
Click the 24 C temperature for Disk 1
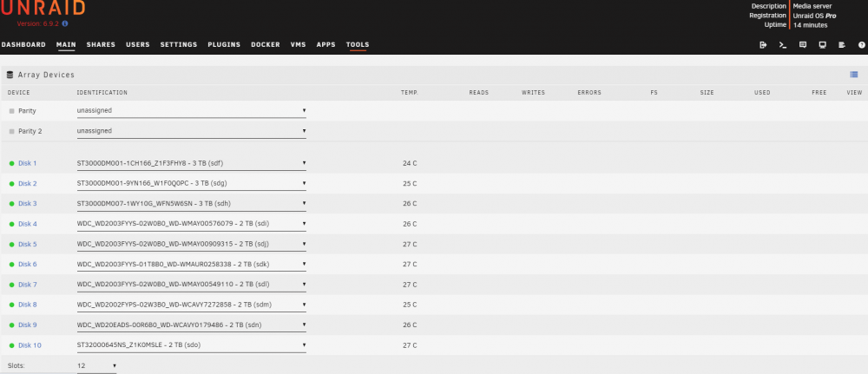click(x=410, y=163)
